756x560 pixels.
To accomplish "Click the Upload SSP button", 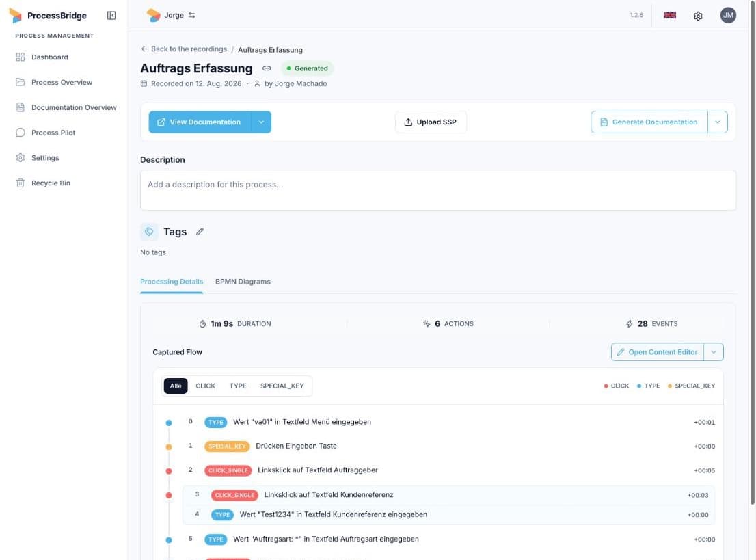I will (x=431, y=122).
